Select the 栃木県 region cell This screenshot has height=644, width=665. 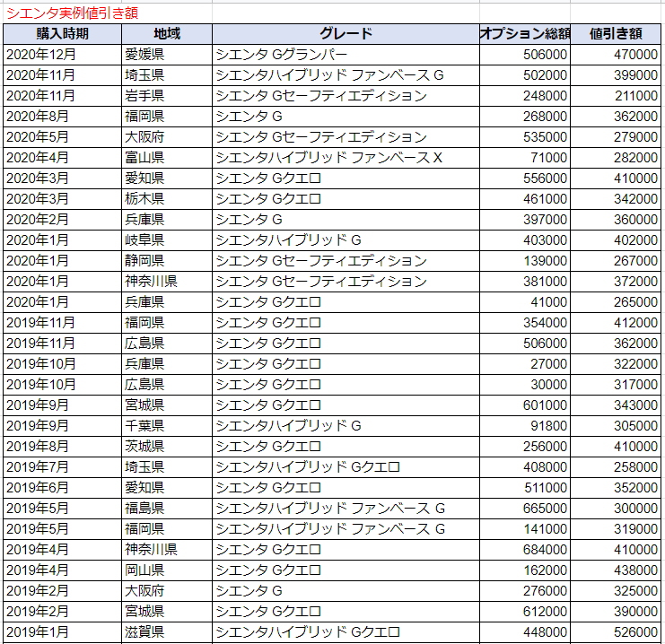[x=167, y=199]
